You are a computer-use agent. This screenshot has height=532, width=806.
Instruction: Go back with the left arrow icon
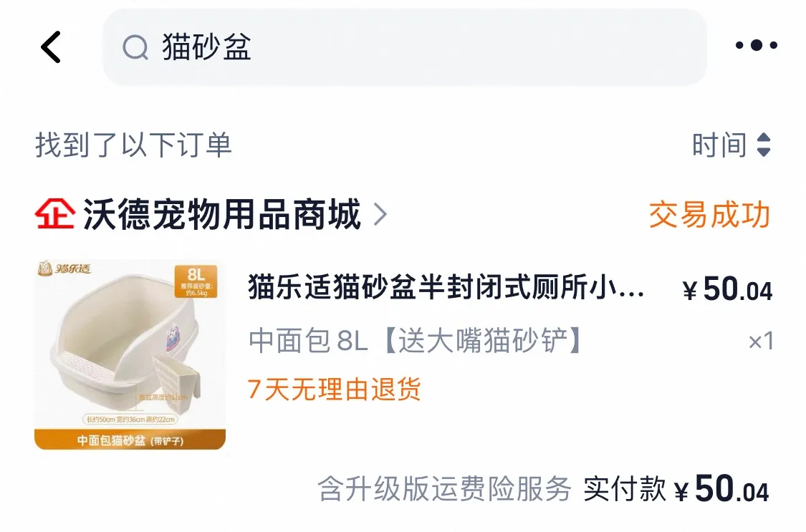[51, 47]
